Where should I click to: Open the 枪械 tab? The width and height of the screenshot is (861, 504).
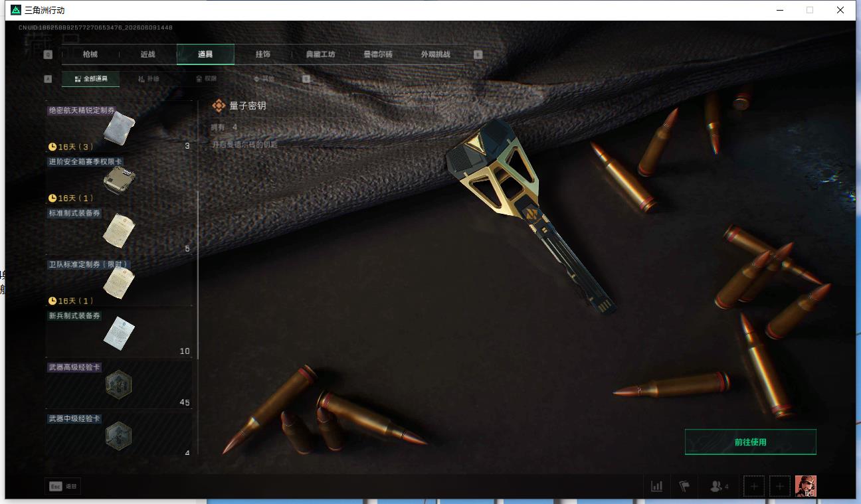(90, 54)
